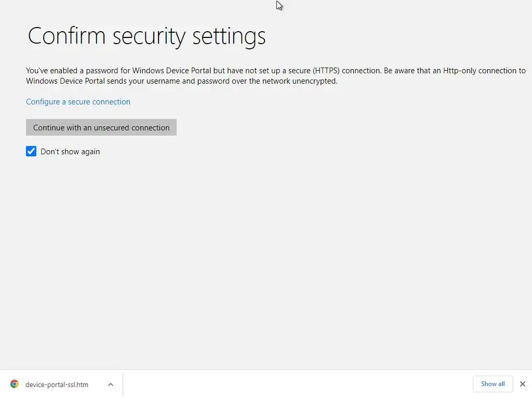Open the downloaded device-portal-ssl.htm file

[57, 385]
